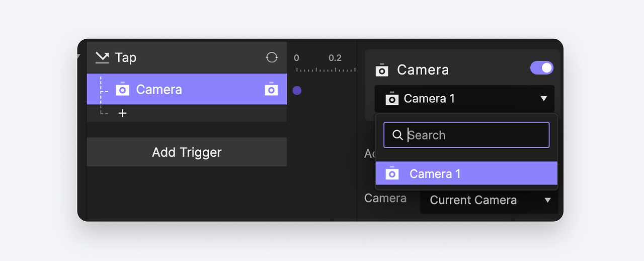Click the loop icon in Tap row
This screenshot has height=261, width=644.
272,57
